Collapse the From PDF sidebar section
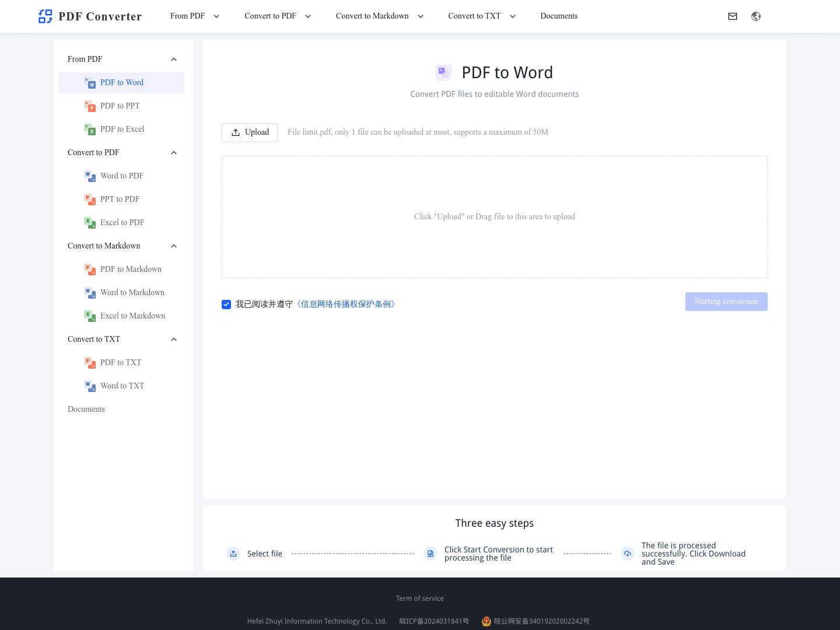This screenshot has height=630, width=840. (174, 60)
